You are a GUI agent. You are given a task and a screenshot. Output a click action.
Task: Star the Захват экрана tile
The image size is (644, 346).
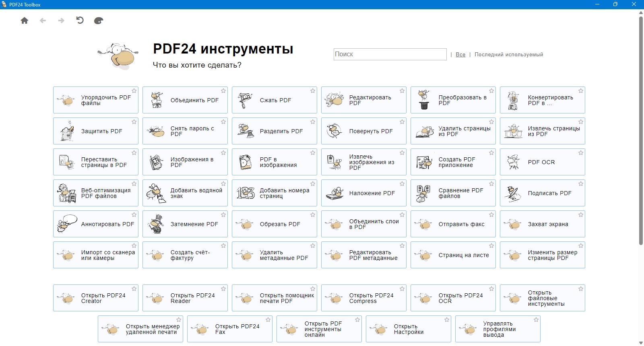click(x=581, y=215)
